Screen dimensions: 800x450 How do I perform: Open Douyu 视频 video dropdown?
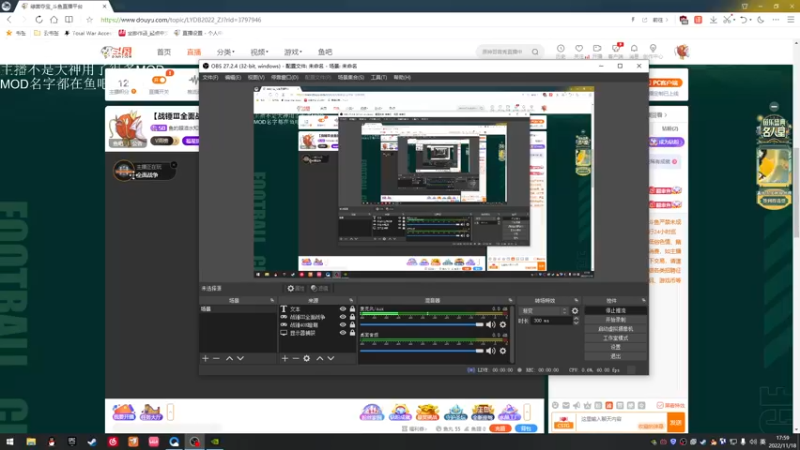coord(259,52)
